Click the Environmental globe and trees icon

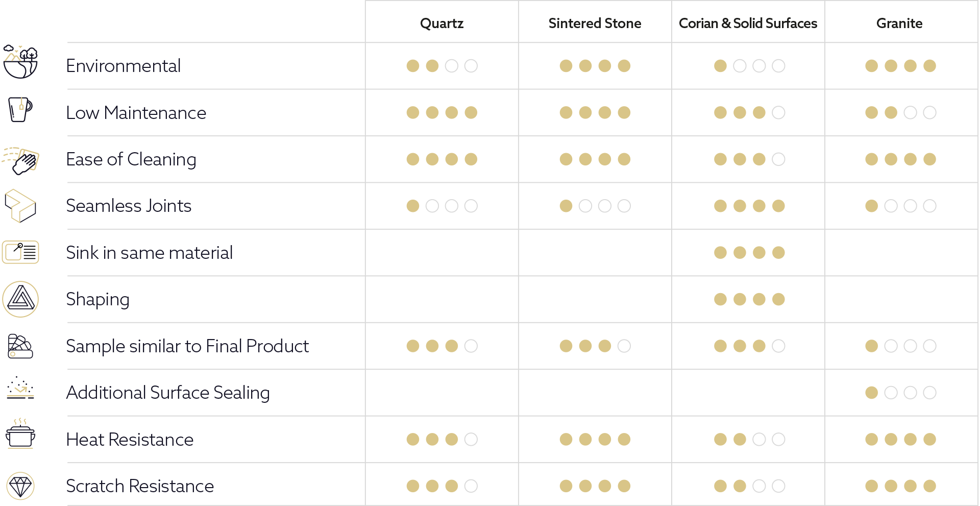(x=20, y=62)
